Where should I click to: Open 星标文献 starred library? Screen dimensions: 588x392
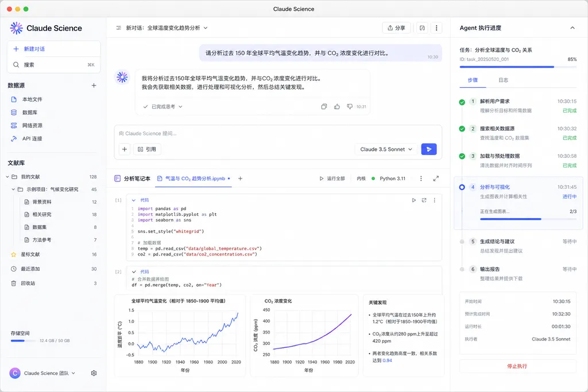54,254
